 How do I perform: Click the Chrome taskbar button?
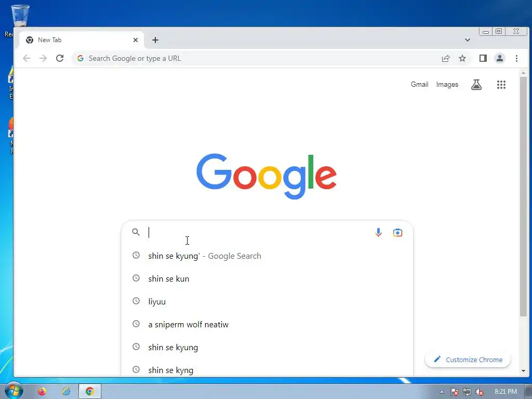(x=90, y=392)
